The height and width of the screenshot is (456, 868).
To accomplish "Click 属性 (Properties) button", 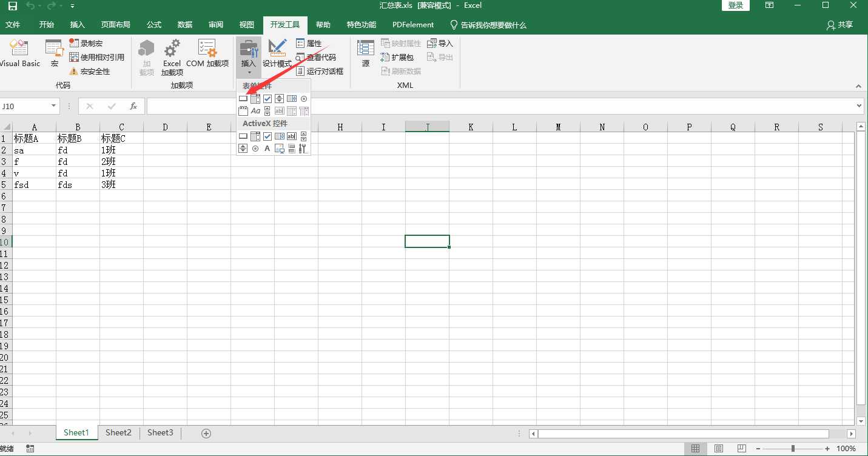I will tap(309, 44).
